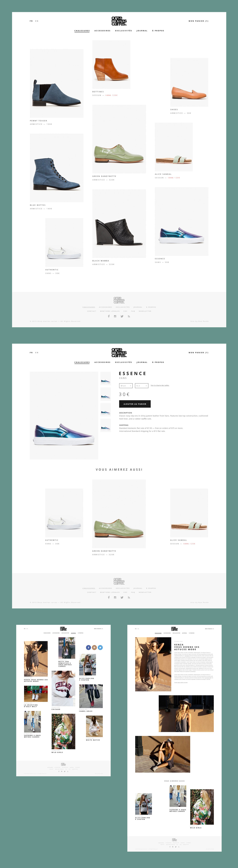
Task: Open Twitter icon in shoe listing page footer
Action: click(122, 316)
